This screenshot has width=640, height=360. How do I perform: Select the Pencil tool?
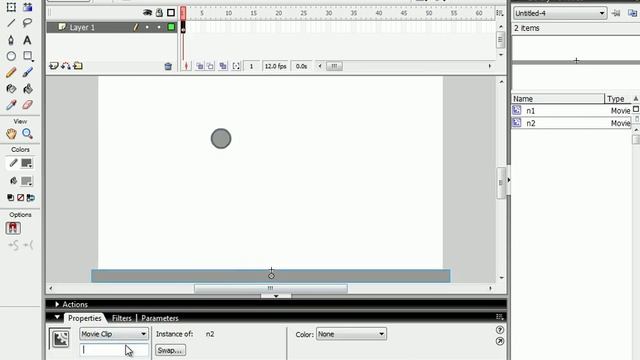pyautogui.click(x=11, y=72)
